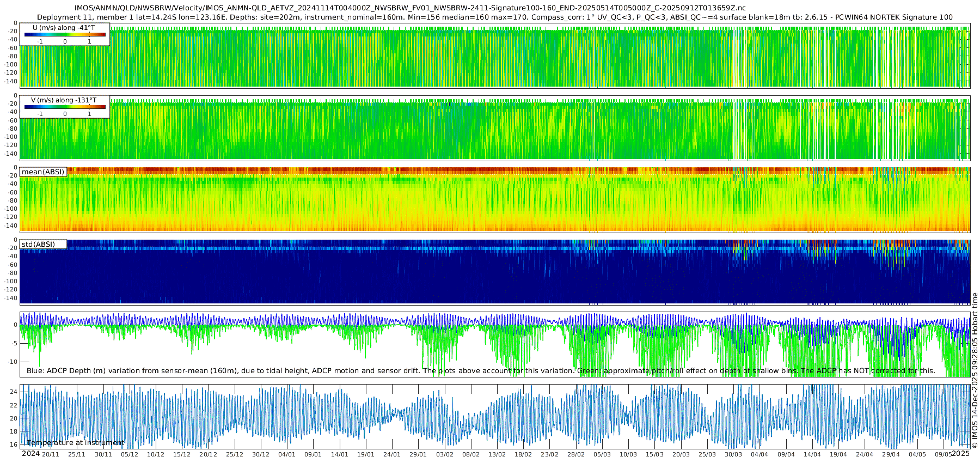Click the 05/03 date tick label
The width and height of the screenshot is (980, 463).
click(602, 454)
